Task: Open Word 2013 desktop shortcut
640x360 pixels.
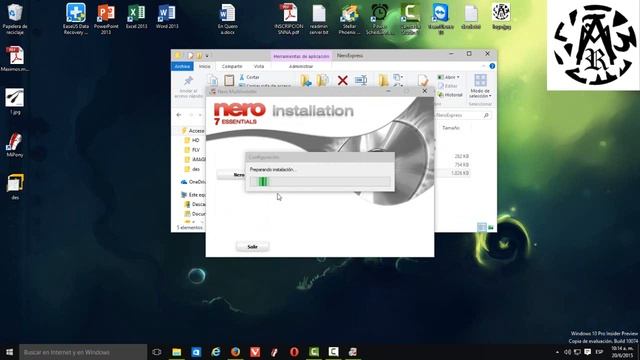Action: pos(167,16)
